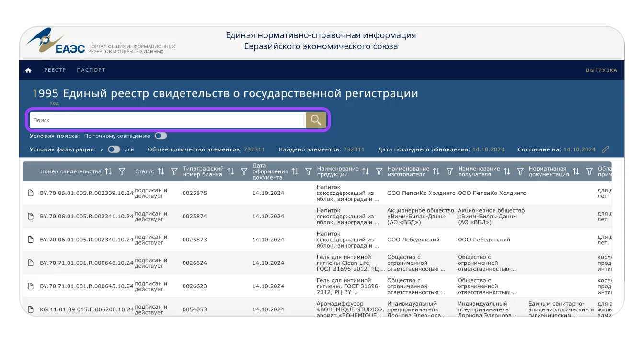Click the magnifier search button
The height and width of the screenshot is (343, 644).
[x=316, y=120]
